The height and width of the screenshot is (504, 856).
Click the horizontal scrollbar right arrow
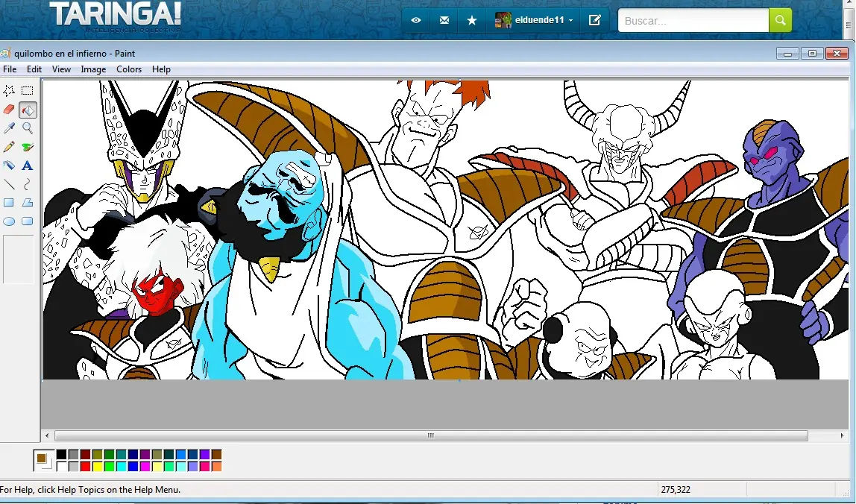(843, 435)
